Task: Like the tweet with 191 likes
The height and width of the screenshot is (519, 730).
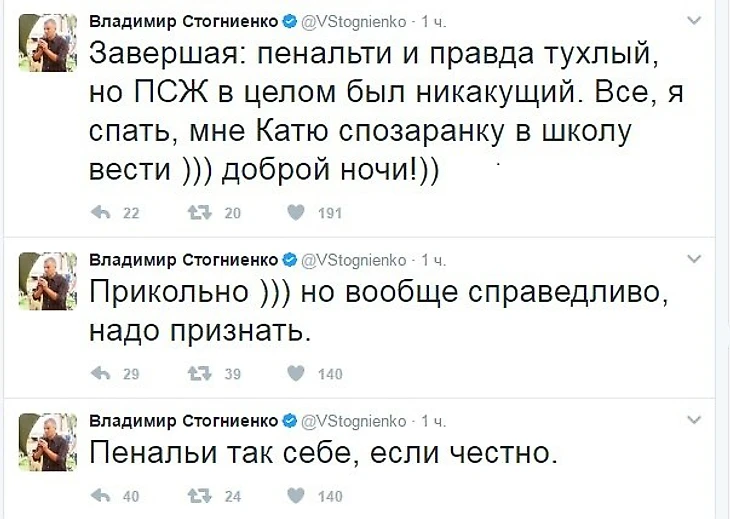Action: click(x=295, y=212)
